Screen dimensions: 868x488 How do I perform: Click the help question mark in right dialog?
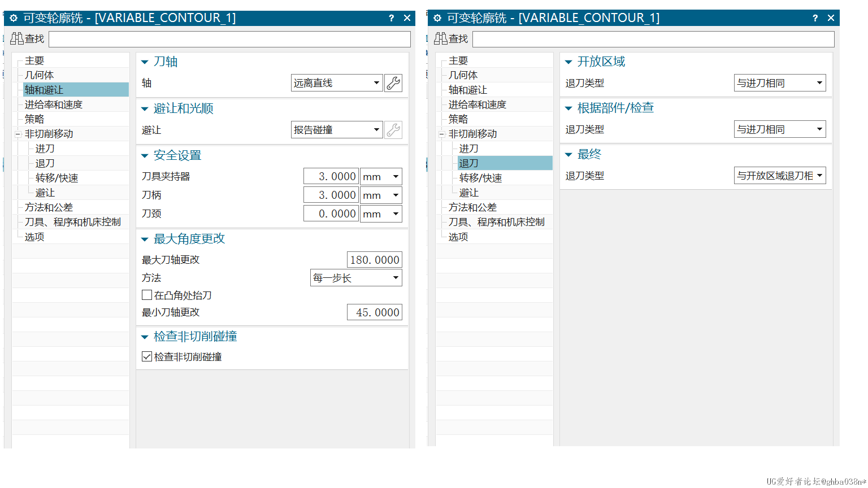click(815, 18)
